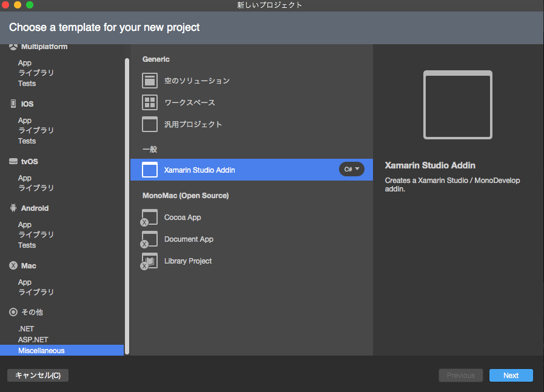The image size is (544, 392).
Task: Select Tests under iOS
Action: (x=27, y=141)
